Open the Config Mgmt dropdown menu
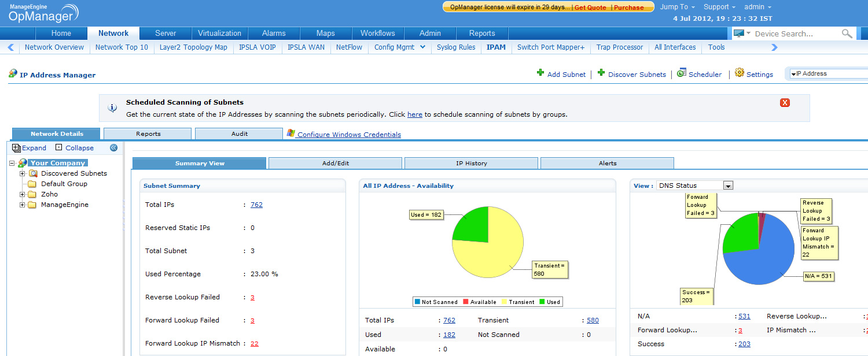The width and height of the screenshot is (868, 356). click(x=422, y=47)
